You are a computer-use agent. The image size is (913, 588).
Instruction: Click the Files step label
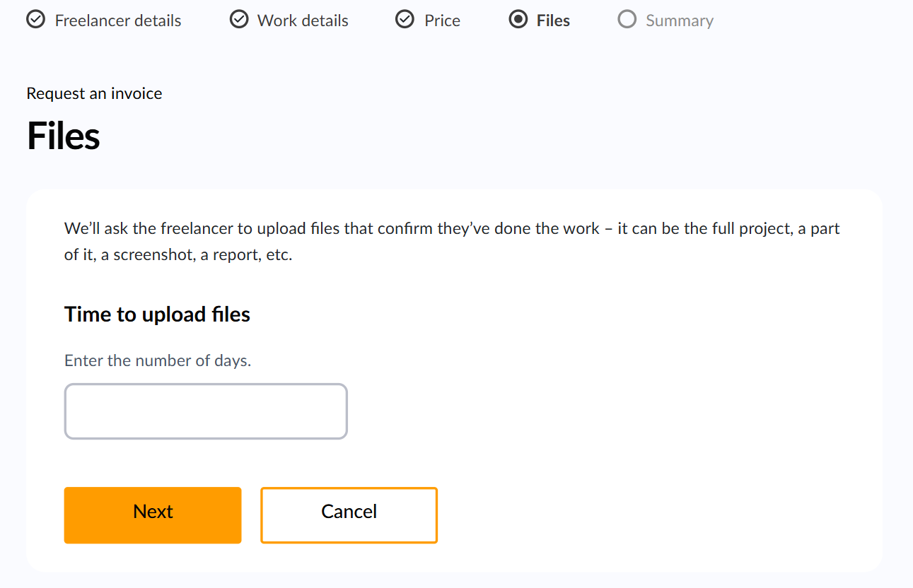click(x=553, y=21)
